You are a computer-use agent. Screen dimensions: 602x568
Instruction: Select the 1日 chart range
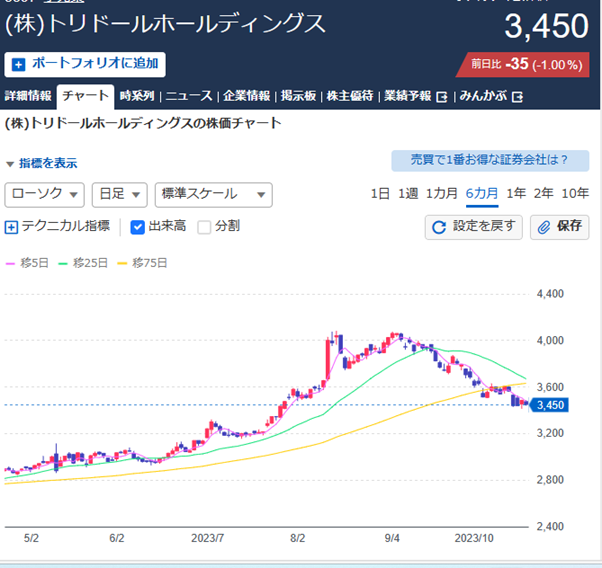tap(380, 194)
